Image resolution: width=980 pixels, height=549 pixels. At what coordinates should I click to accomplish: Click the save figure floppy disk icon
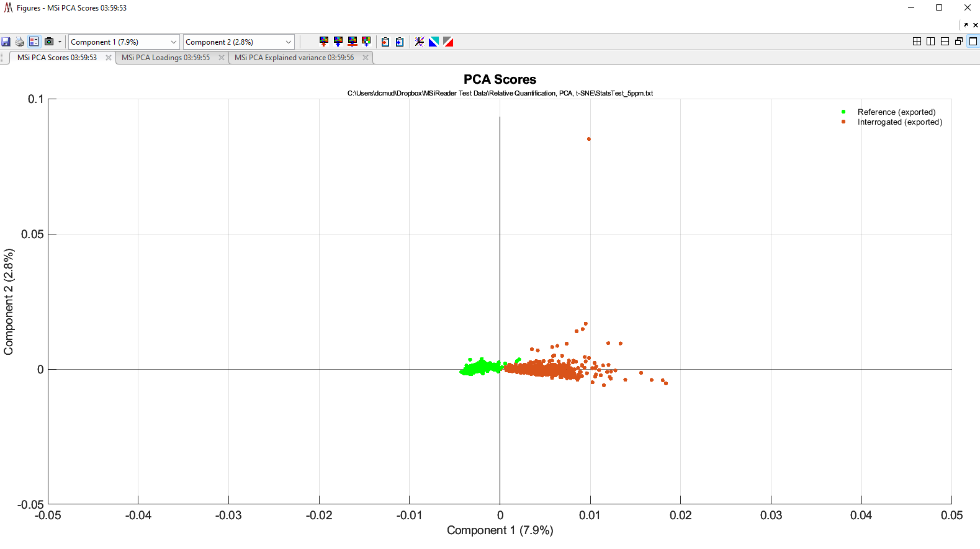pyautogui.click(x=6, y=42)
